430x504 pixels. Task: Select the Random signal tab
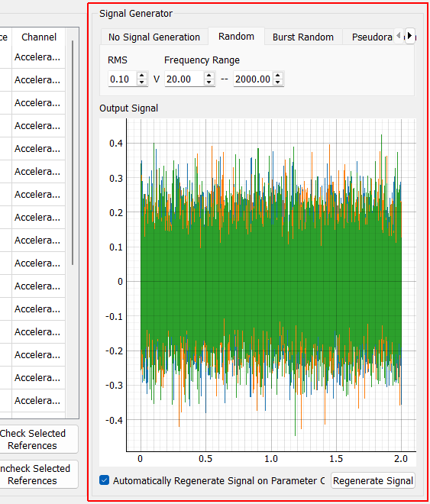click(236, 37)
